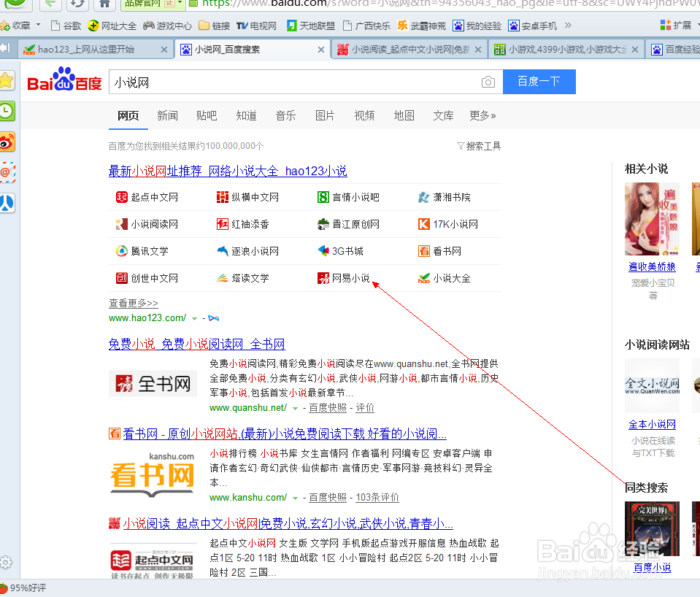Open the 言情小说吧 site link
Screen dimensions: 700x597
[x=347, y=197]
